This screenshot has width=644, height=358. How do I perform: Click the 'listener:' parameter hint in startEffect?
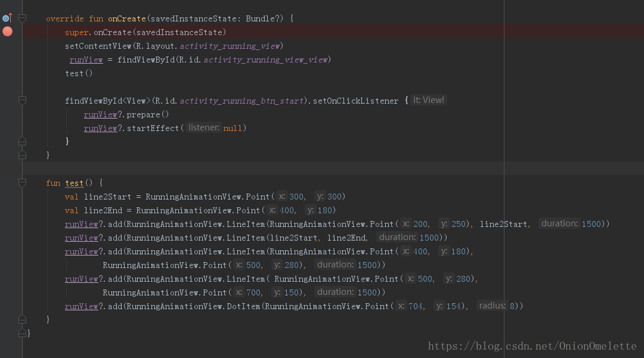coord(204,127)
